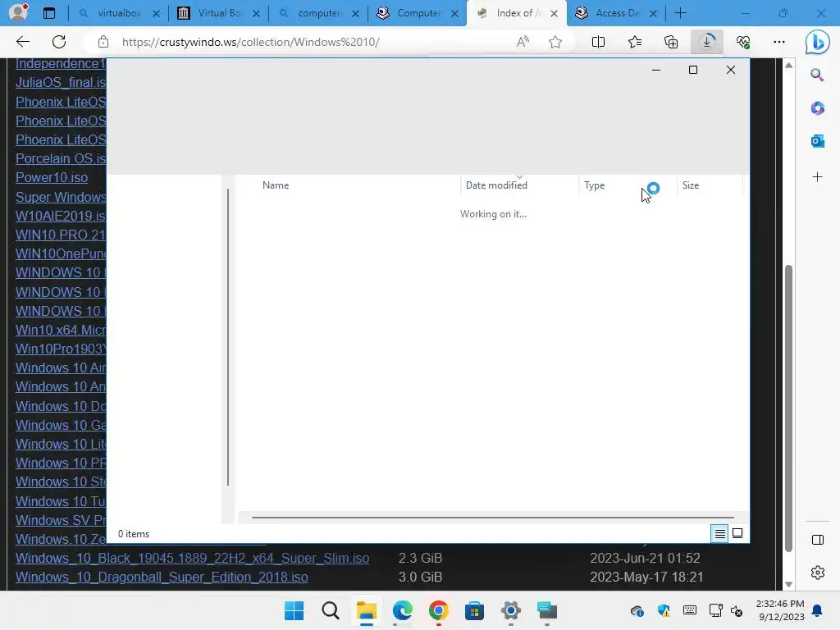Open the Read aloud icon in address bar
This screenshot has width=840, height=630.
(x=523, y=42)
